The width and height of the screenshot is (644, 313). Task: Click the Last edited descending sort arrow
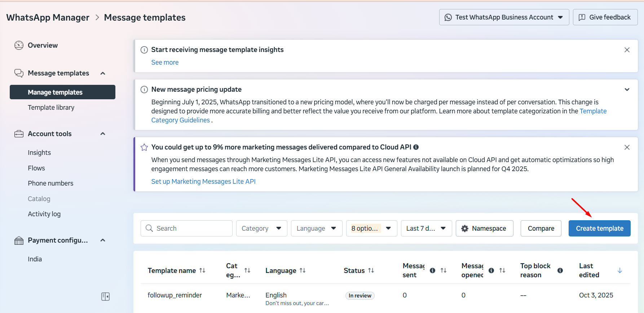(619, 270)
